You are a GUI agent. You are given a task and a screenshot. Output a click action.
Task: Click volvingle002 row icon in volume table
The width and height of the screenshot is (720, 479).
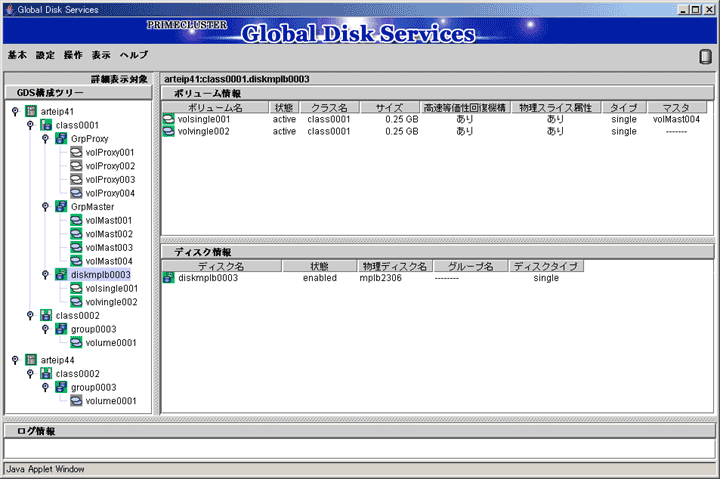[169, 131]
